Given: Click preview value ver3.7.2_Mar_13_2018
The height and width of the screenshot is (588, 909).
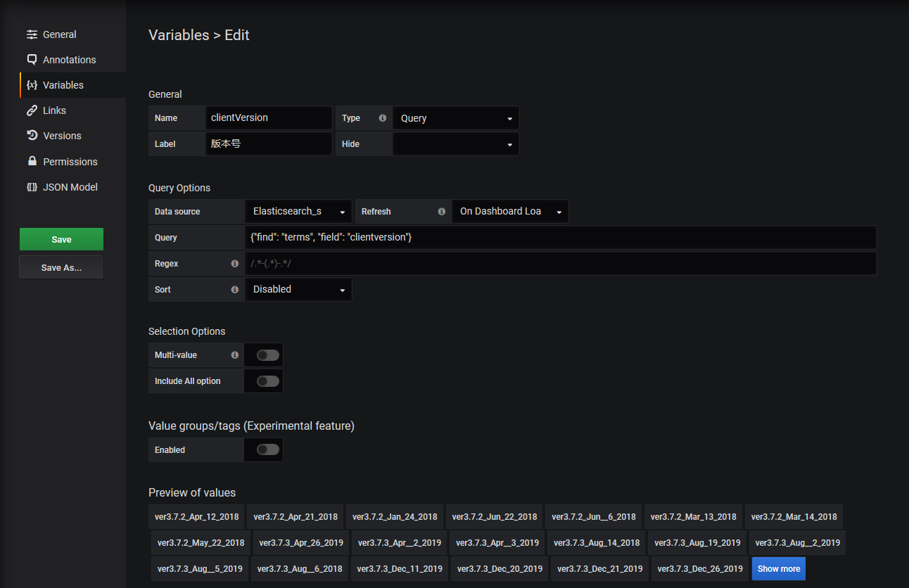Looking at the screenshot, I should pos(694,516).
